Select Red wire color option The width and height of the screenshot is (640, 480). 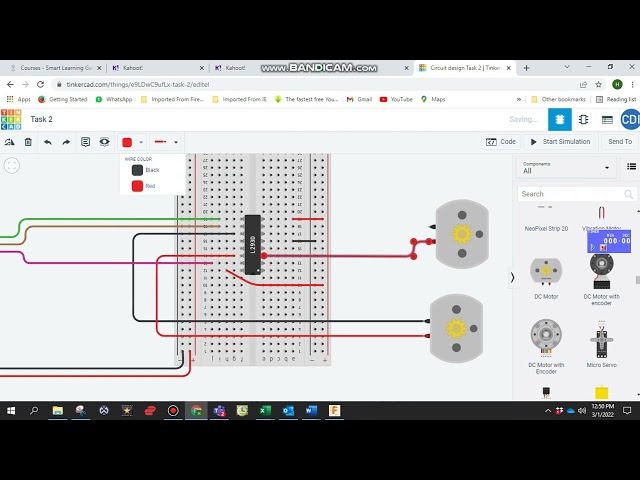pos(144,186)
